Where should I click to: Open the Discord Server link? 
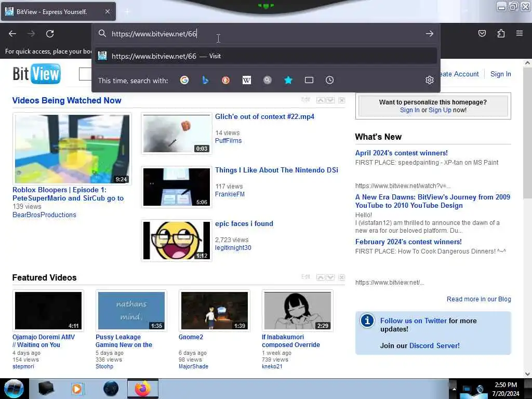pyautogui.click(x=434, y=345)
